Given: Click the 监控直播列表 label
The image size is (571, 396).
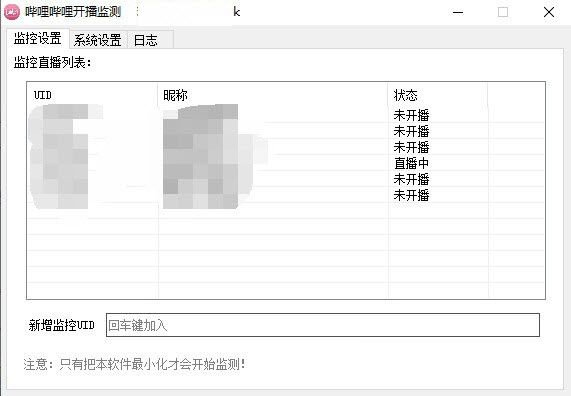Looking at the screenshot, I should click(53, 63).
